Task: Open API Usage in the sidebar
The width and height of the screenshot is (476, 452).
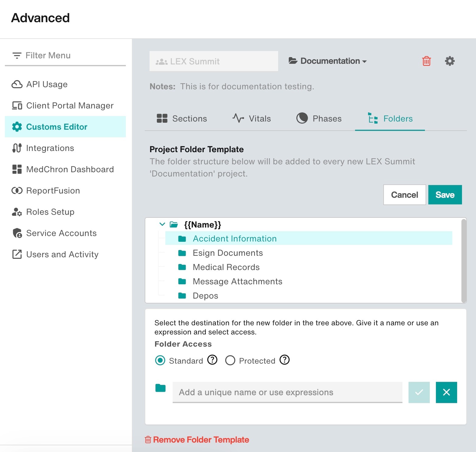Action: tap(65, 84)
